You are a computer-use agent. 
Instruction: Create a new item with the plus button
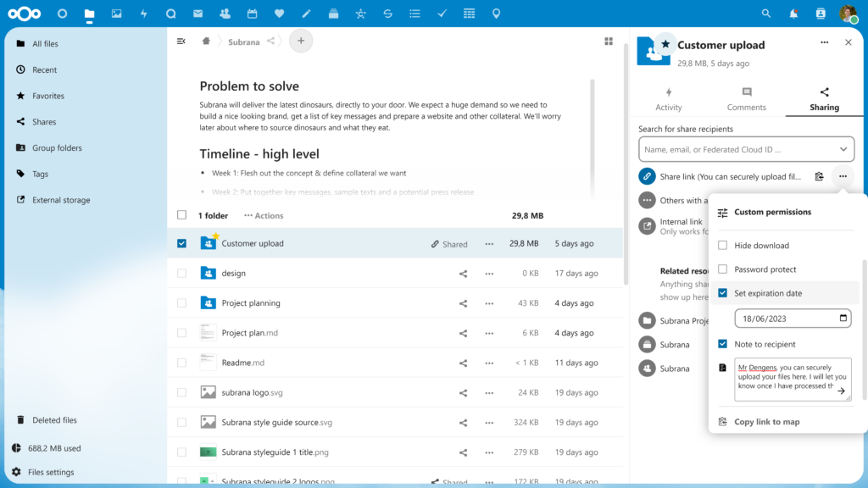tap(301, 41)
